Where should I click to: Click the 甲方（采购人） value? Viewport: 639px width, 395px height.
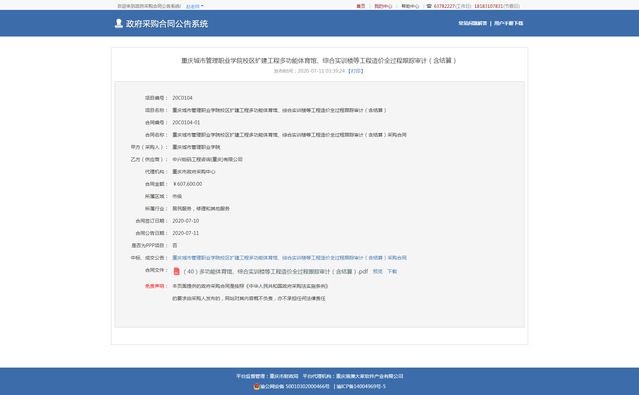[196, 147]
